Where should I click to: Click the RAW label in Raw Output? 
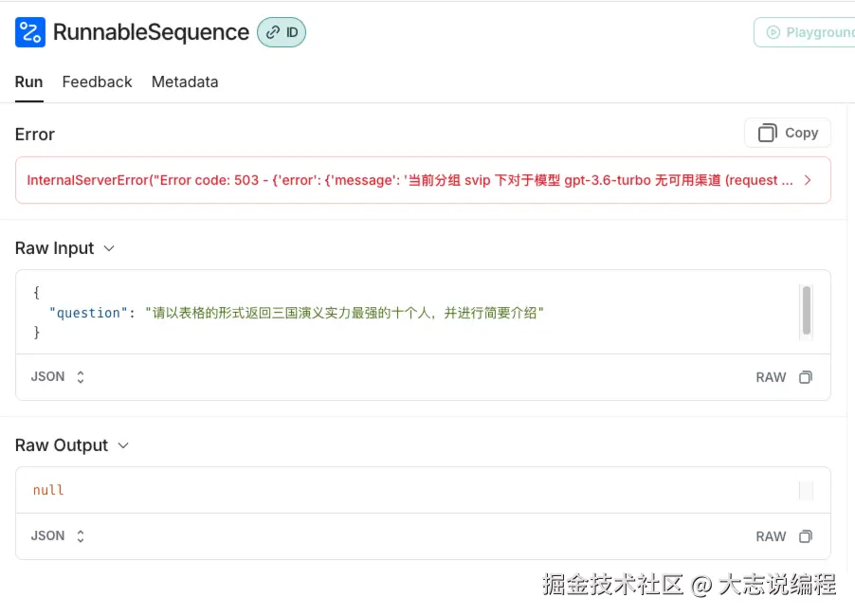coord(771,536)
